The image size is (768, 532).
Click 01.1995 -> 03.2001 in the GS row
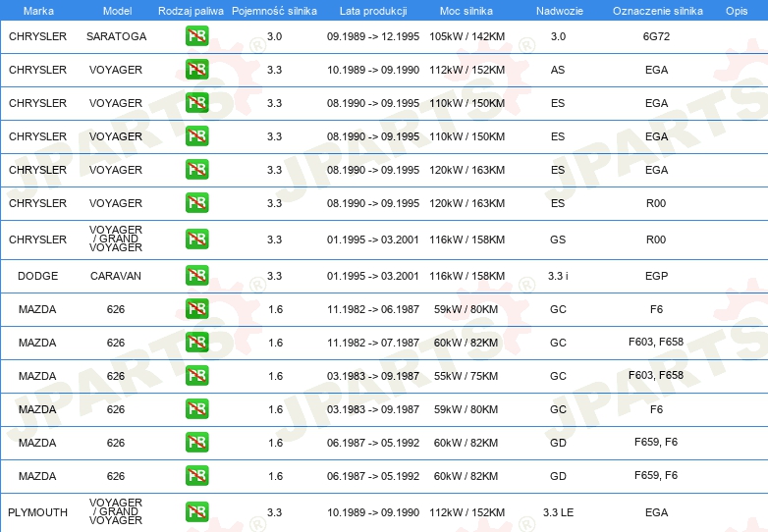(x=373, y=239)
